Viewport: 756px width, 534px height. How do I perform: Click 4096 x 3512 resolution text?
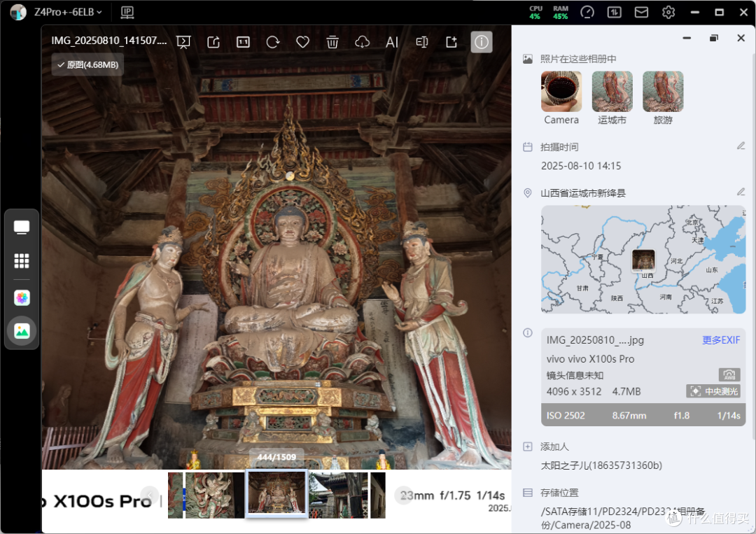(574, 392)
